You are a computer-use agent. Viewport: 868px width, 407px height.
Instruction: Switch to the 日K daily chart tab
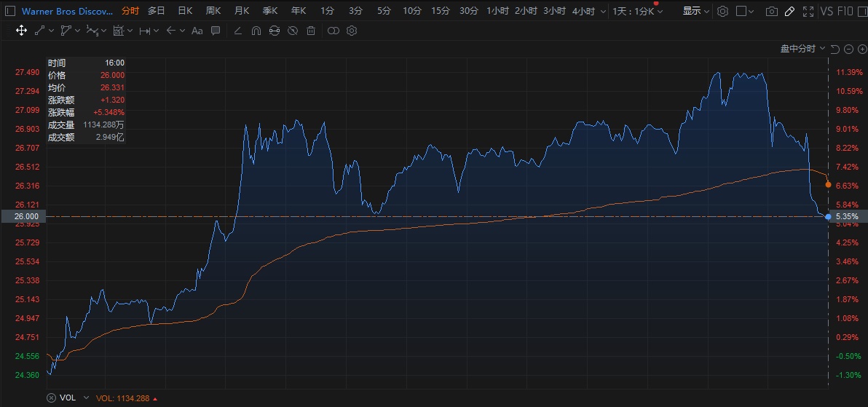185,11
